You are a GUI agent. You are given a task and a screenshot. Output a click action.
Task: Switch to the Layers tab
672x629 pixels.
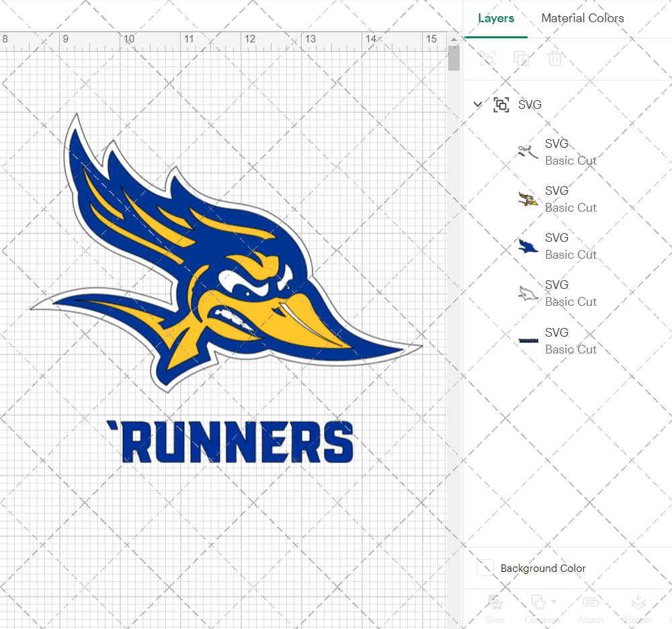click(x=496, y=18)
